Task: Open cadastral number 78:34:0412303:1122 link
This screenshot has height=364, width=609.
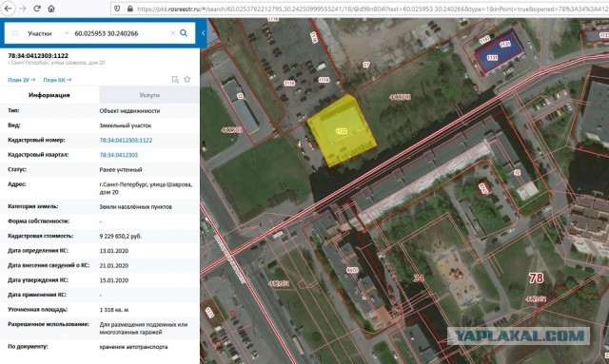Action: (x=126, y=140)
